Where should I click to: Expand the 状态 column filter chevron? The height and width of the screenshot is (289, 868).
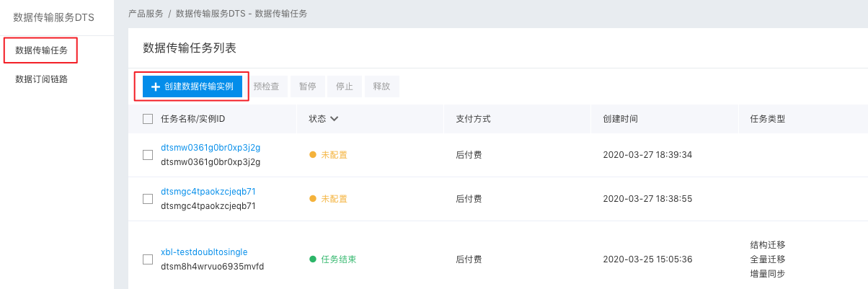click(x=335, y=118)
